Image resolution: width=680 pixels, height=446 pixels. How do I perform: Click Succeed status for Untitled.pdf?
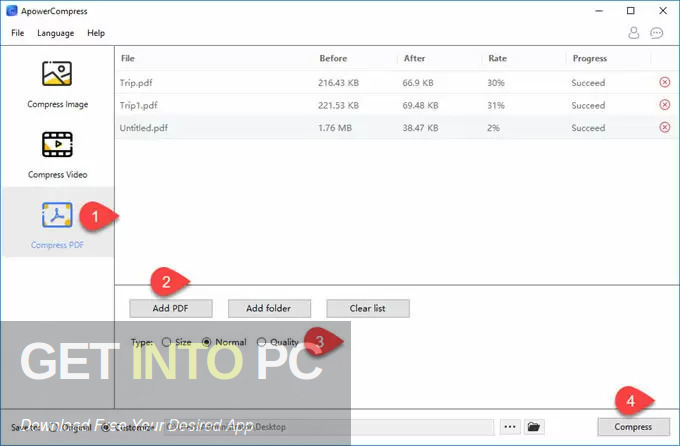pyautogui.click(x=588, y=128)
